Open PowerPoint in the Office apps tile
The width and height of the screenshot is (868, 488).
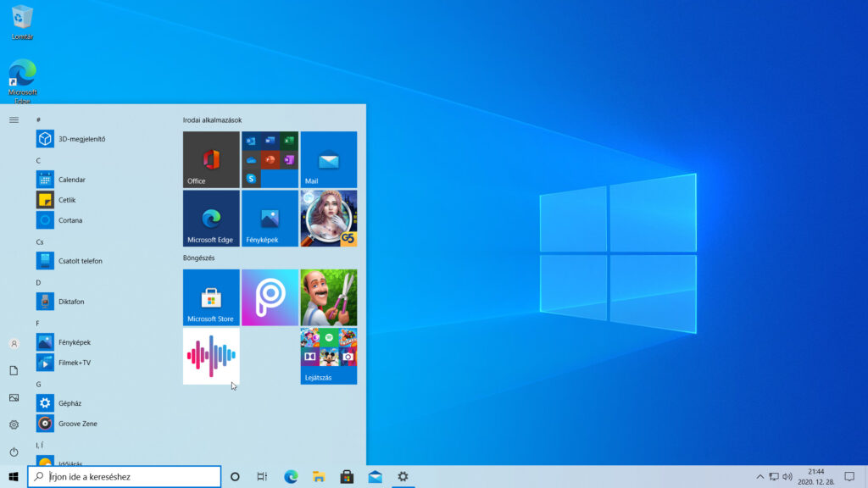(270, 160)
